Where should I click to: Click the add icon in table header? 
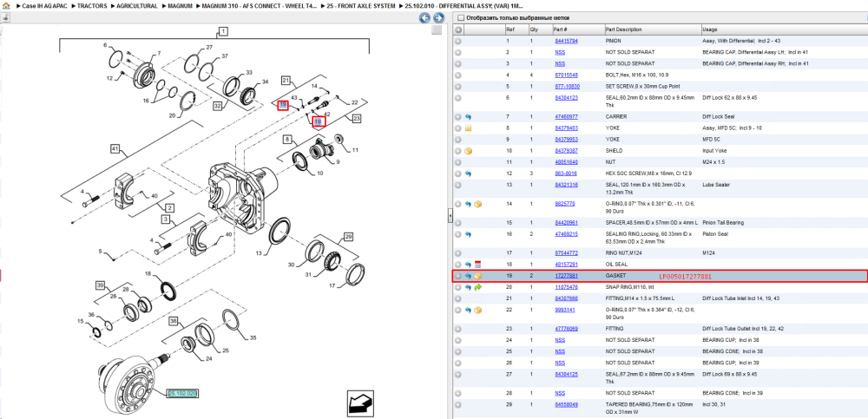point(458,29)
